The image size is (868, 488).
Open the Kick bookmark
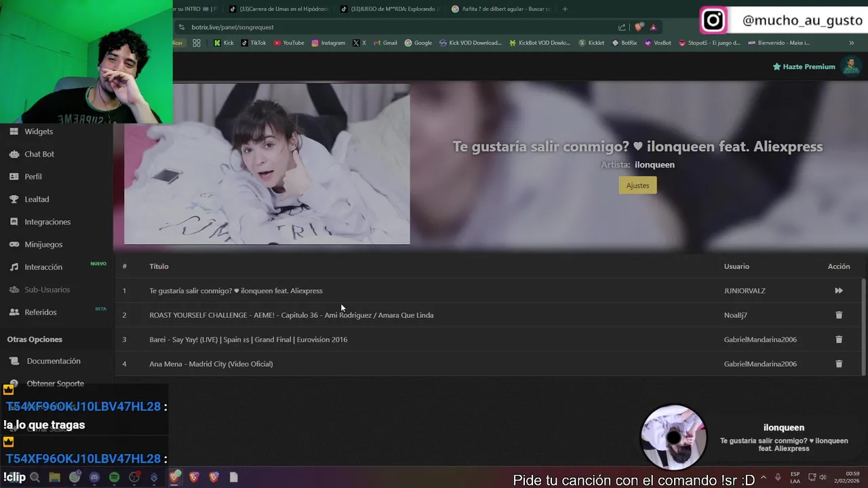coord(224,43)
